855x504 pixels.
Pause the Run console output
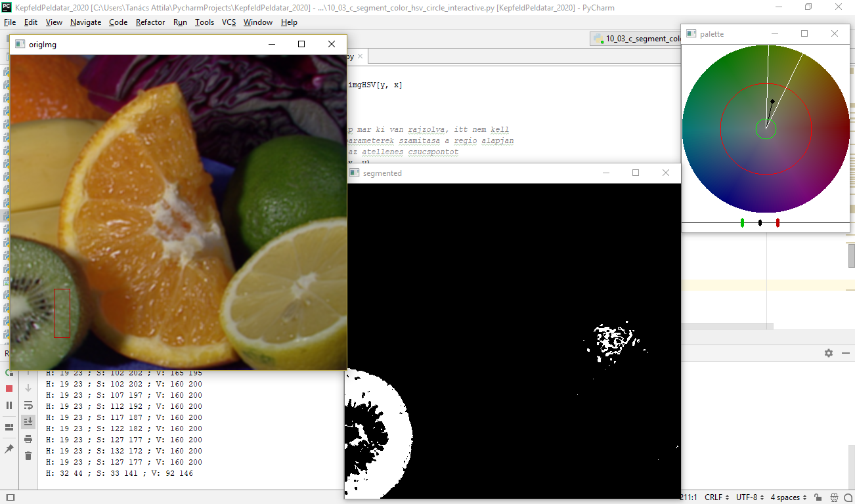click(9, 405)
